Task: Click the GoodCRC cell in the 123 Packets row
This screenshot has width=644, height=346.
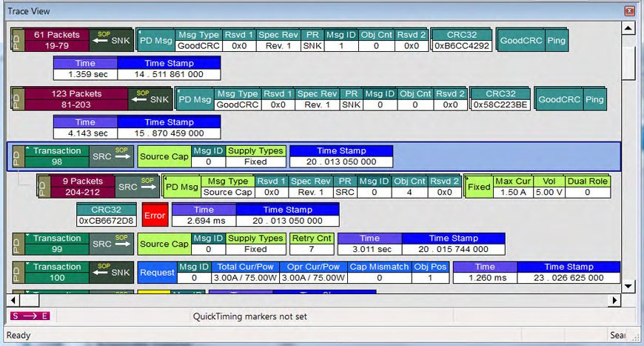Action: [x=559, y=99]
